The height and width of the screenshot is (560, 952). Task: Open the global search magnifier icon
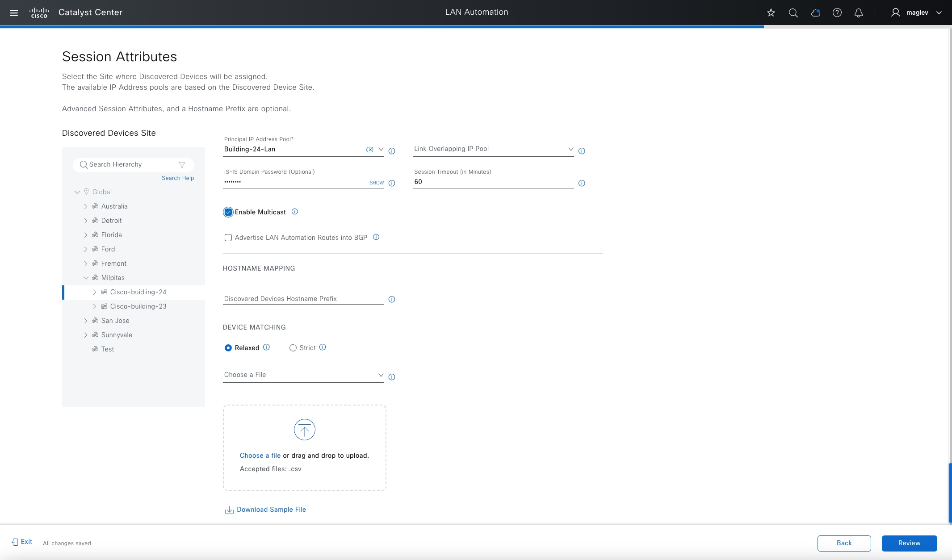coord(793,13)
